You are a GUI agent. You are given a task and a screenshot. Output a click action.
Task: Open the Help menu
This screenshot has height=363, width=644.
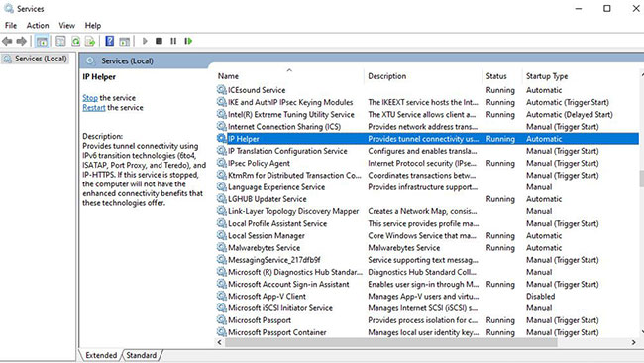coord(93,26)
